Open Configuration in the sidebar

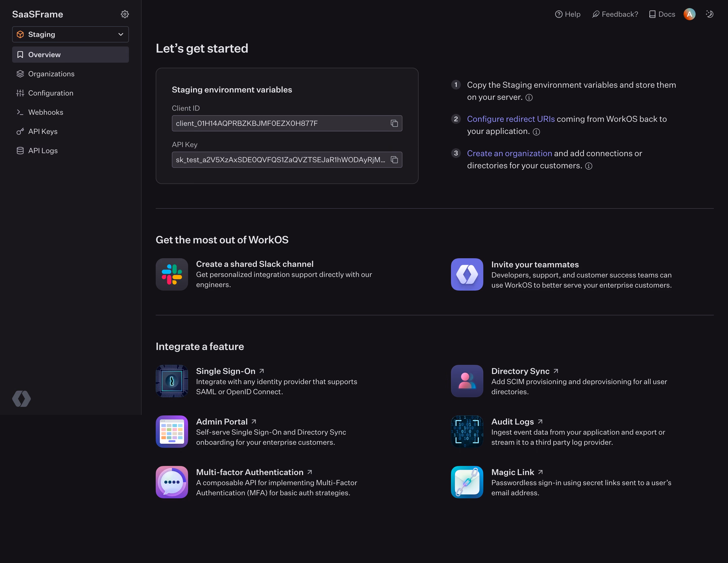(x=70, y=93)
